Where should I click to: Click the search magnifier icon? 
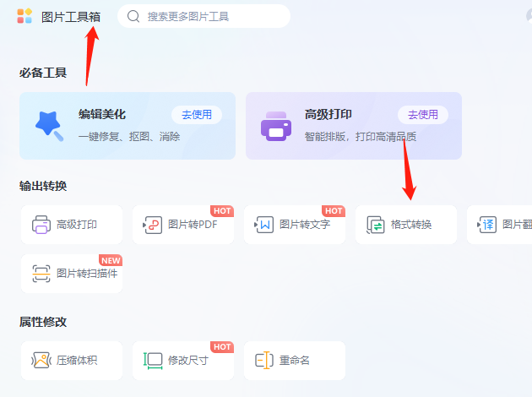click(133, 16)
